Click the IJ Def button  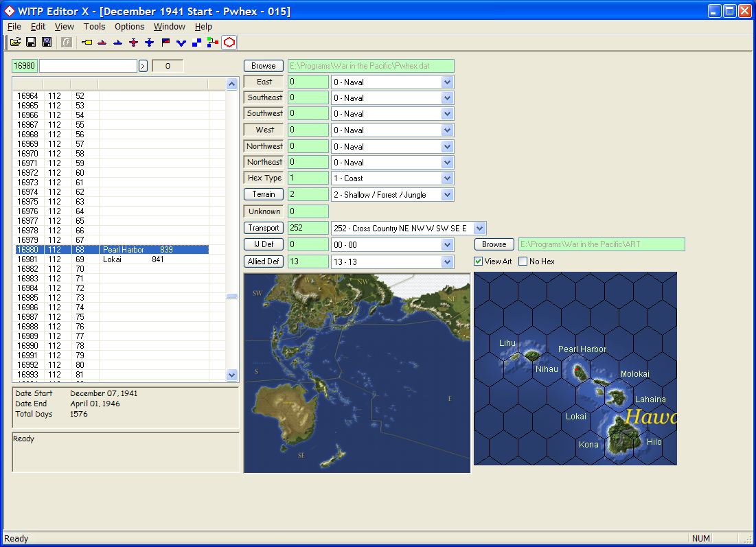pos(263,244)
